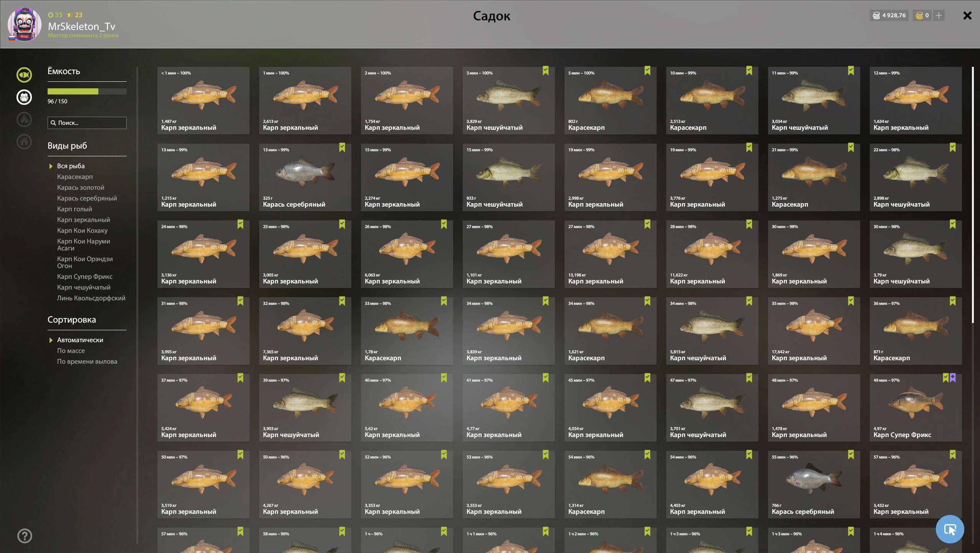Select 933 г Карп чешуйчатый card
This screenshot has width=980, height=553.
(x=509, y=177)
